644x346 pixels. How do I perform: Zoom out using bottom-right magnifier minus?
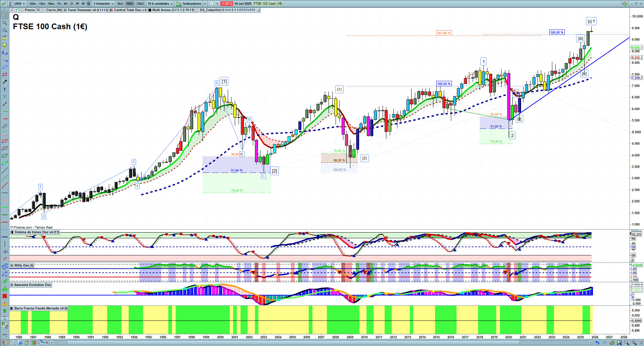(x=627, y=343)
